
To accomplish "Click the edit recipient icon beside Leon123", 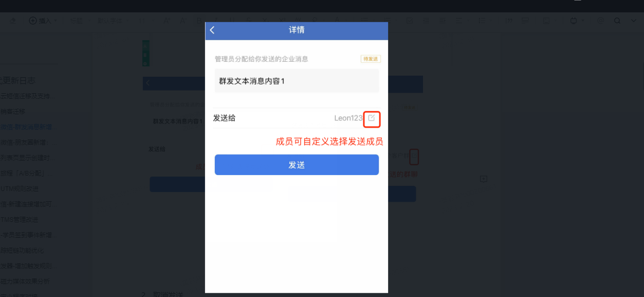I will (372, 118).
